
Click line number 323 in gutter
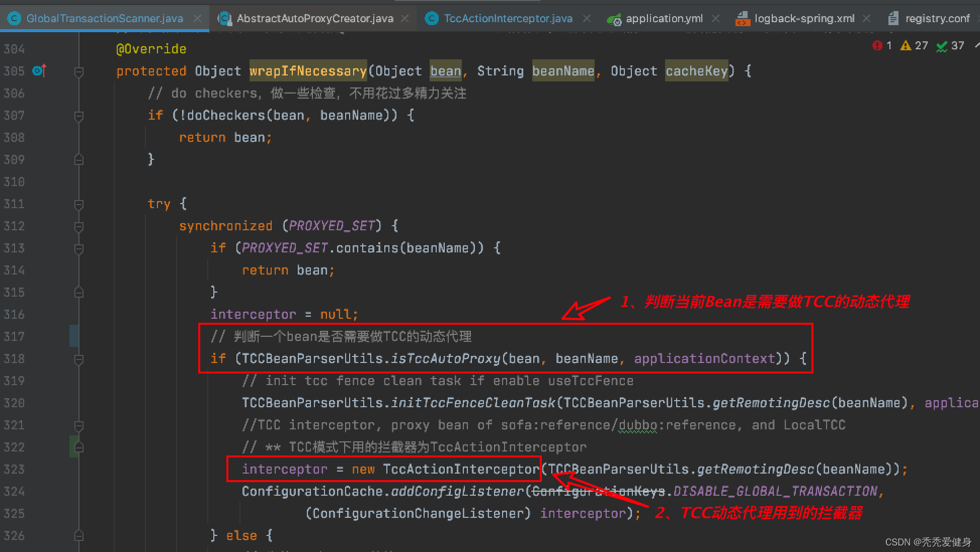coord(14,469)
